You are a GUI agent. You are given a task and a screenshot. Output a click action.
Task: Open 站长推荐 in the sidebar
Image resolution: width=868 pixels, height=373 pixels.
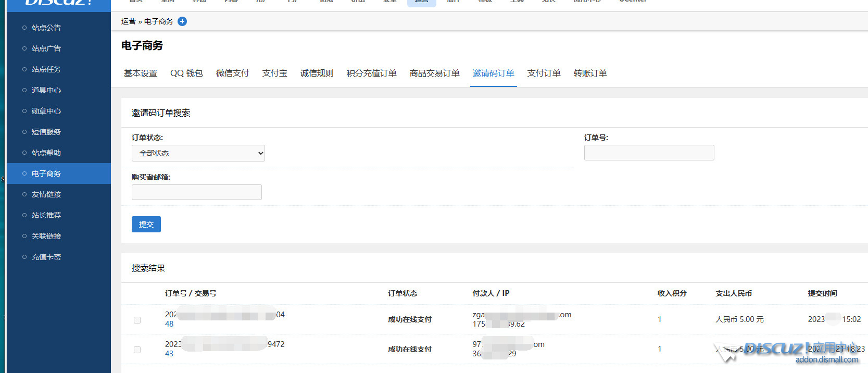coord(46,215)
